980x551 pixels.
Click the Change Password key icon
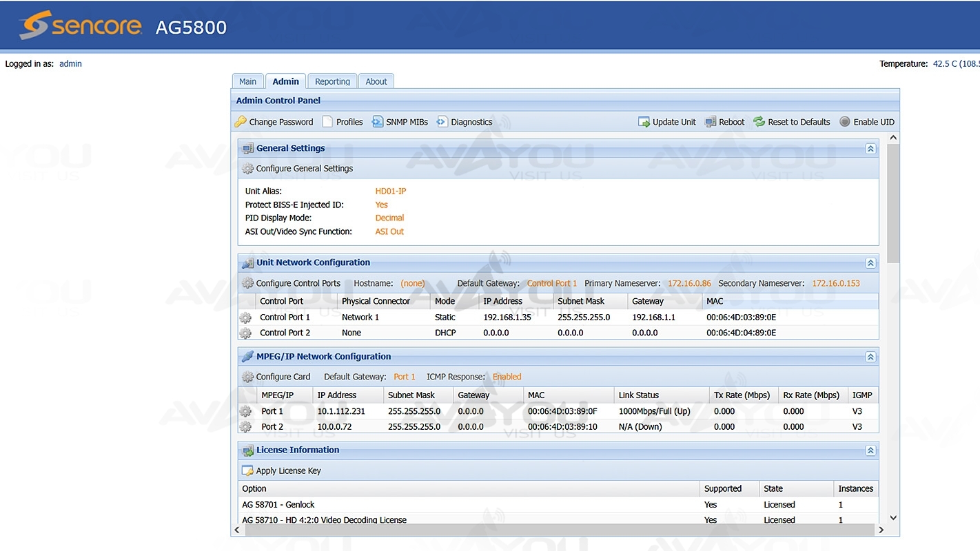coord(241,122)
